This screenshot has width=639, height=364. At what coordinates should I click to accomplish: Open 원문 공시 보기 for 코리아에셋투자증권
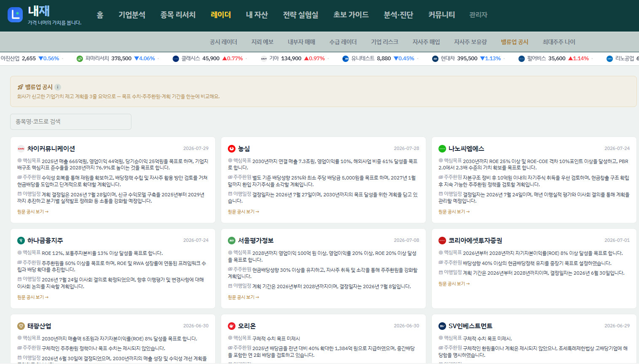[454, 284]
